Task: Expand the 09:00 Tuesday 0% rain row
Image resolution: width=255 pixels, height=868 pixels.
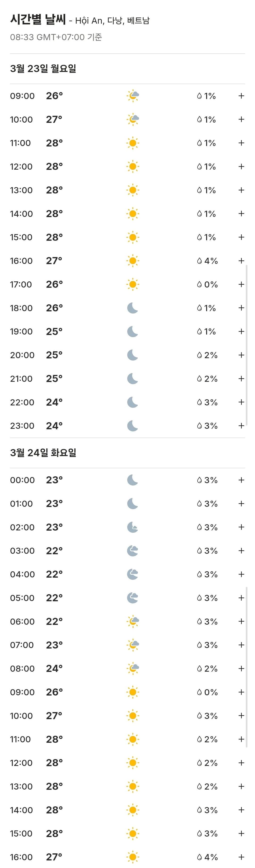Action: (x=241, y=692)
